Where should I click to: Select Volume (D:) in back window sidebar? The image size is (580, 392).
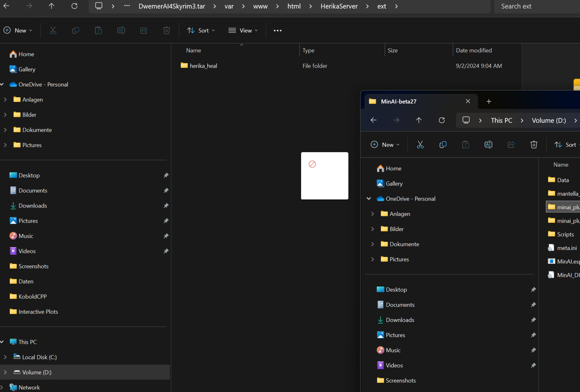[x=85, y=372]
